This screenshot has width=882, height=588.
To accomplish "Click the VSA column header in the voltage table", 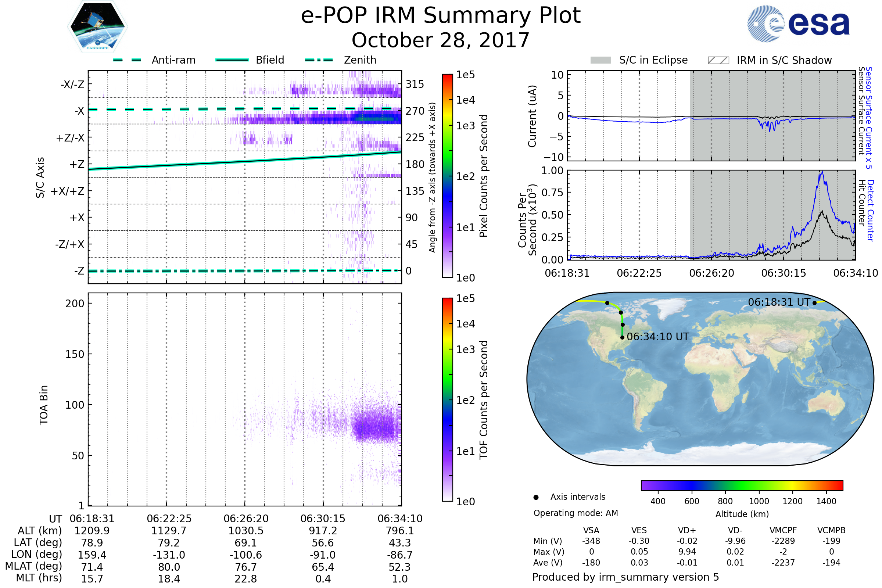I will pos(591,530).
